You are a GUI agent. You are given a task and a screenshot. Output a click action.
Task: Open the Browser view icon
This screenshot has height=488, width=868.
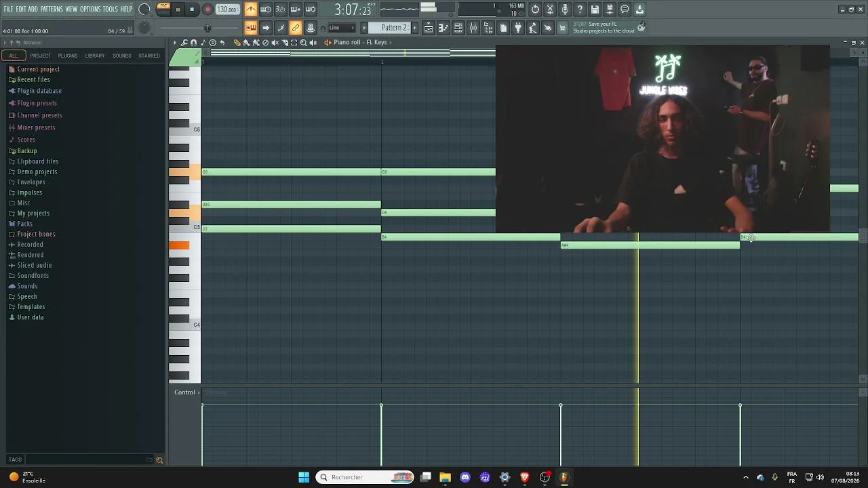pyautogui.click(x=488, y=28)
